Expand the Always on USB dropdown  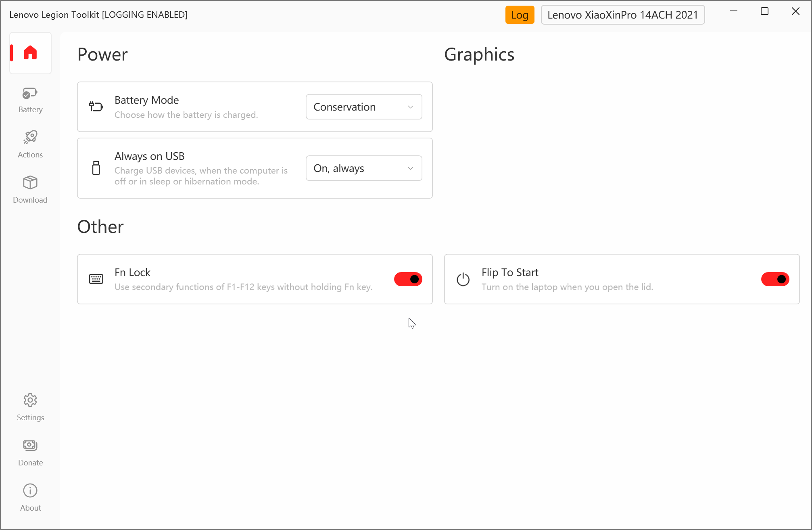click(x=364, y=168)
